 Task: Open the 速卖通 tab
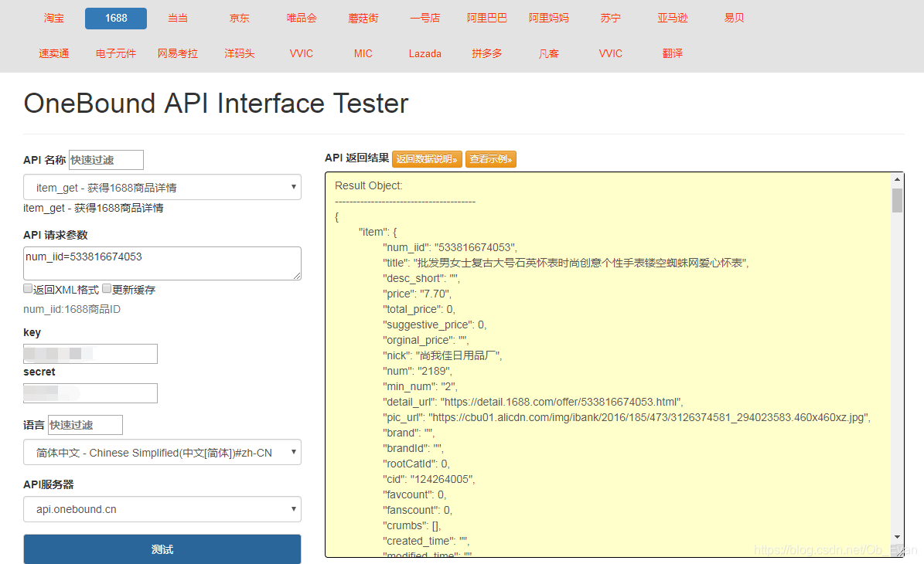53,53
